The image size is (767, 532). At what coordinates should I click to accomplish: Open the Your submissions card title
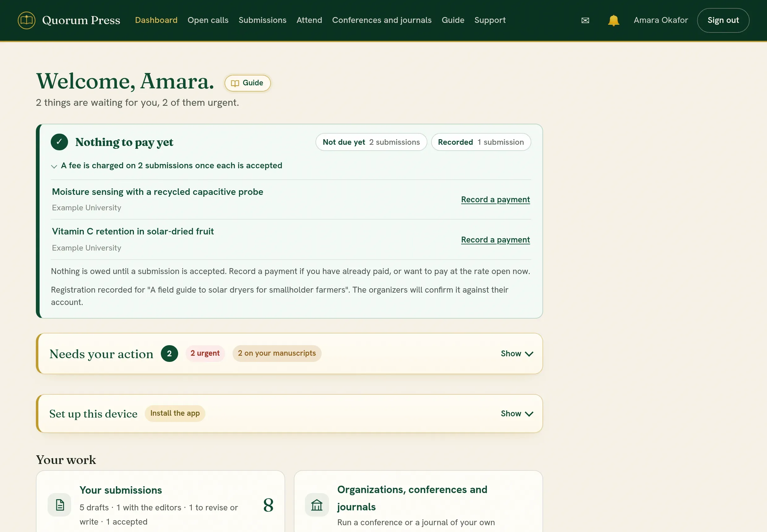coord(121,490)
